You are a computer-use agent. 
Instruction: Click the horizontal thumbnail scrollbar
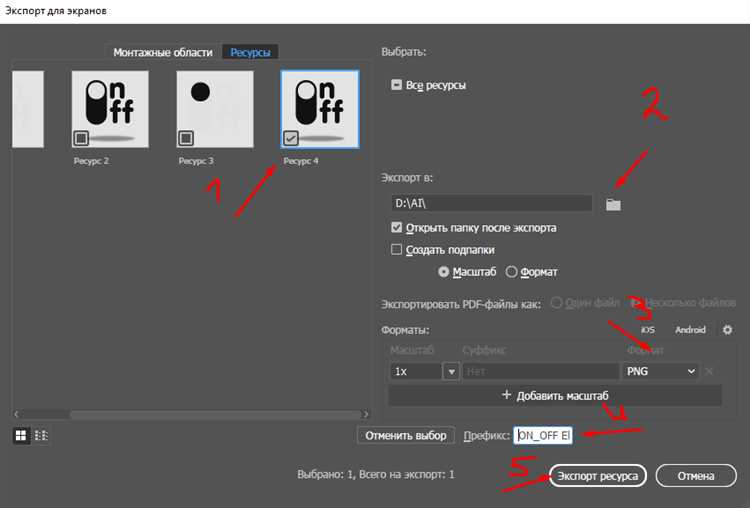coord(215,414)
